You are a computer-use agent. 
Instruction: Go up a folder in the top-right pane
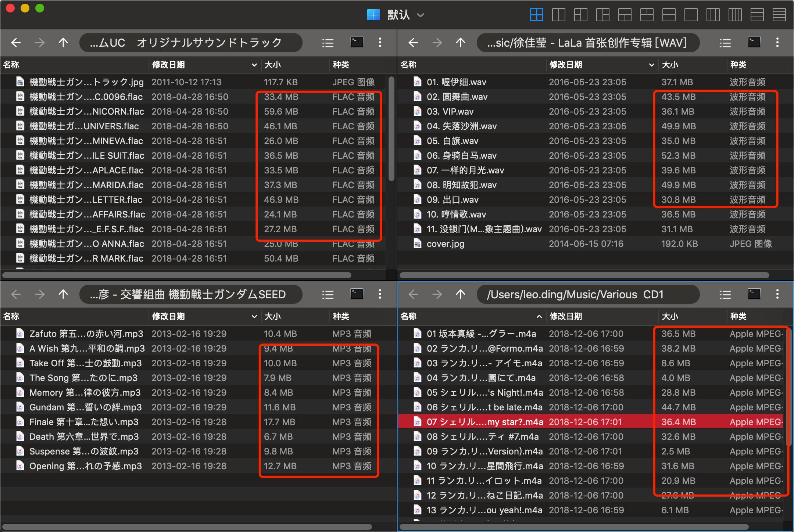coord(460,43)
